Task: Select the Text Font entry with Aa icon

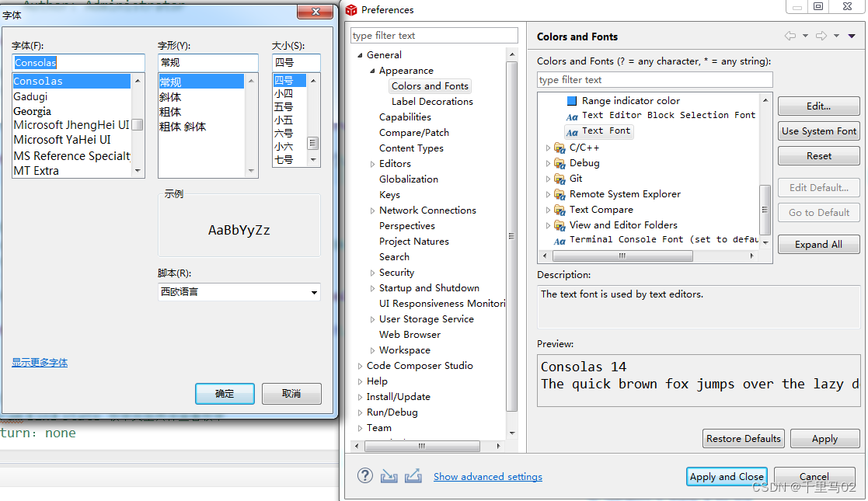Action: point(598,131)
